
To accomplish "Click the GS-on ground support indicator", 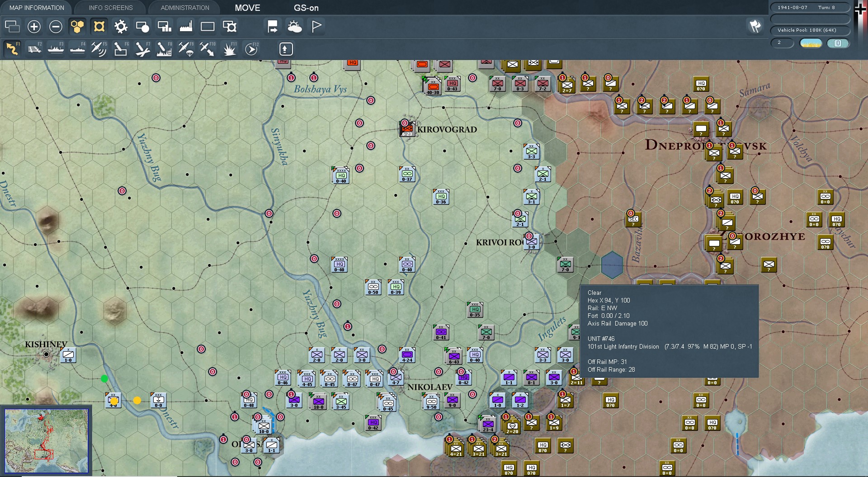I will point(306,8).
